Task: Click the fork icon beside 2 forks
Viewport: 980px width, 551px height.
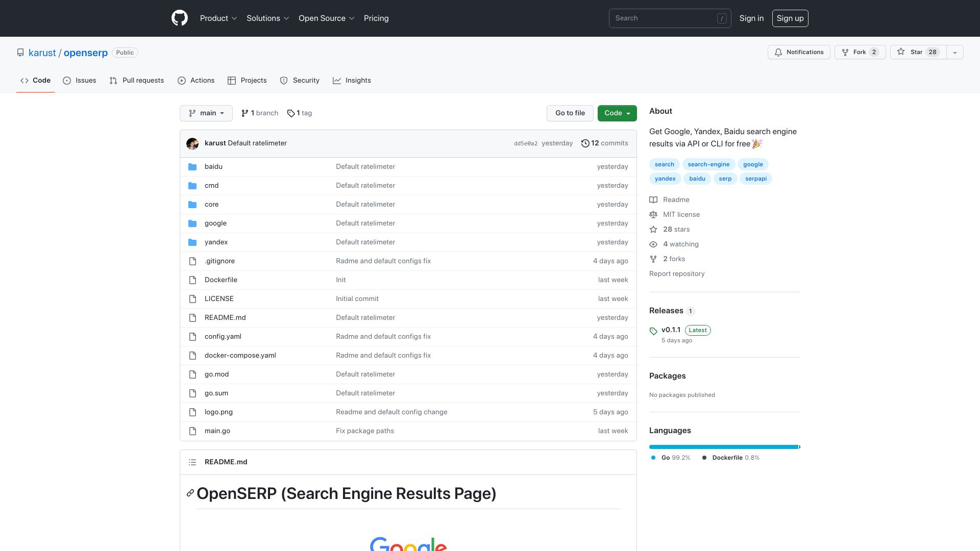Action: pos(653,259)
